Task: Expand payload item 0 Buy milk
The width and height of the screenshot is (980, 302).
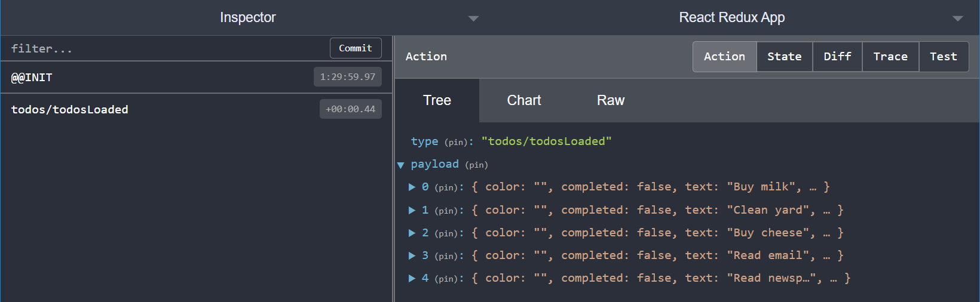Action: coord(412,187)
